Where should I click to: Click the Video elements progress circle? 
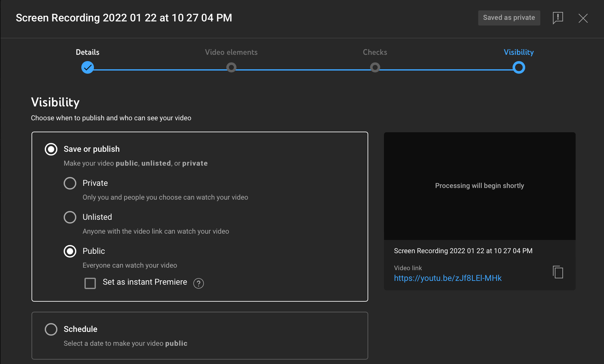(231, 67)
